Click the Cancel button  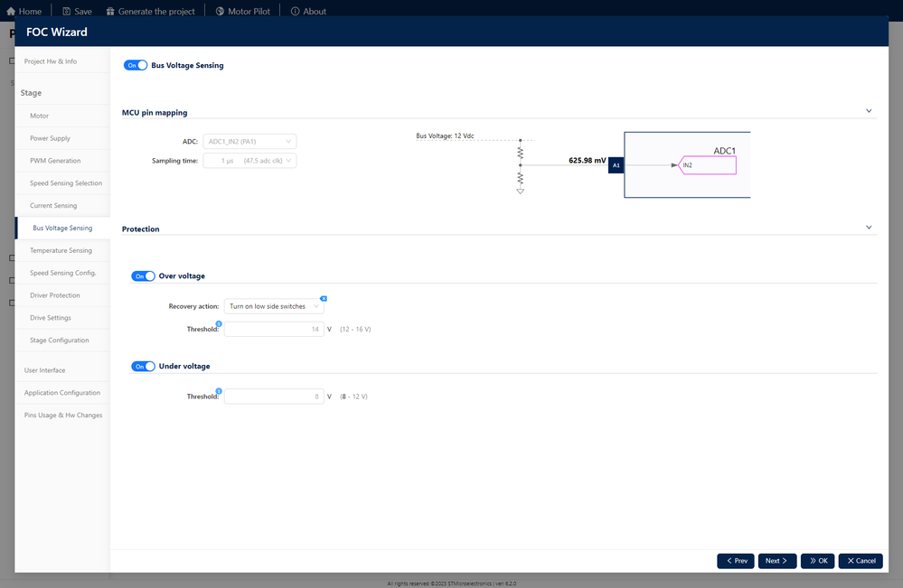(x=861, y=561)
